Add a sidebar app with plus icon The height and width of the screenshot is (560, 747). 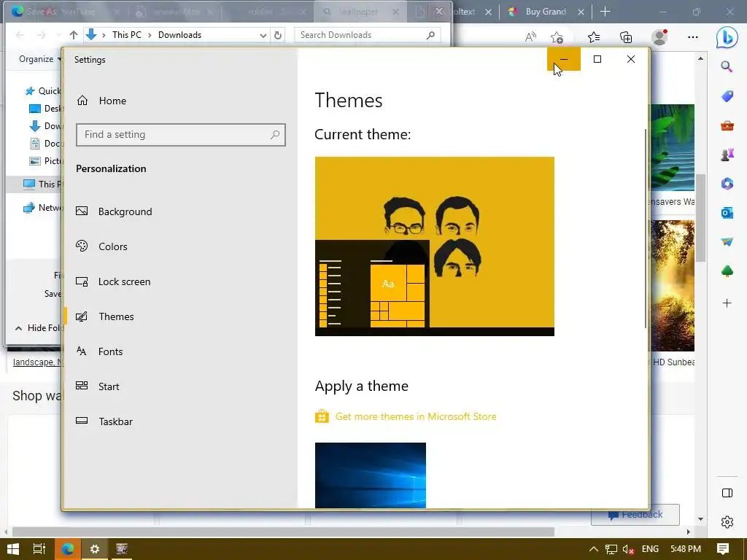pyautogui.click(x=727, y=303)
